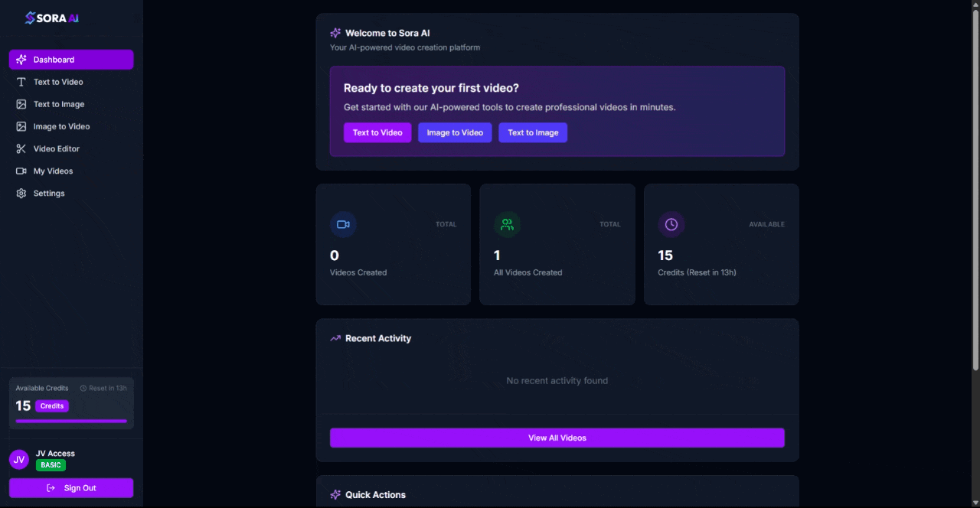Sign out using the Sign Out button

pyautogui.click(x=71, y=488)
